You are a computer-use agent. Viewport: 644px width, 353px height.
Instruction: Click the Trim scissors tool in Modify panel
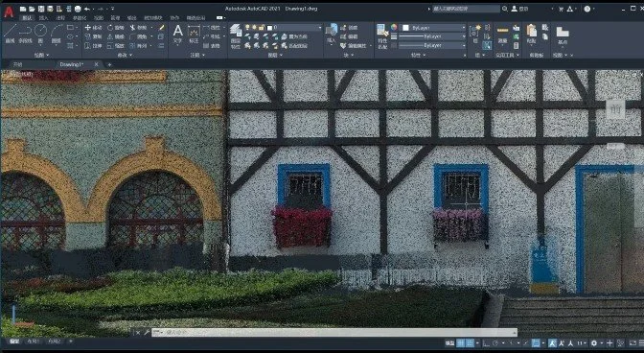pos(138,28)
